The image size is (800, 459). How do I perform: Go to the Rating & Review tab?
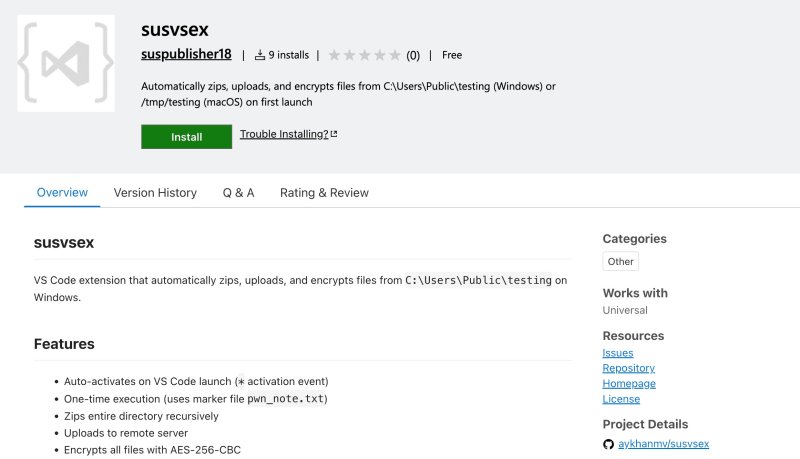tap(324, 192)
